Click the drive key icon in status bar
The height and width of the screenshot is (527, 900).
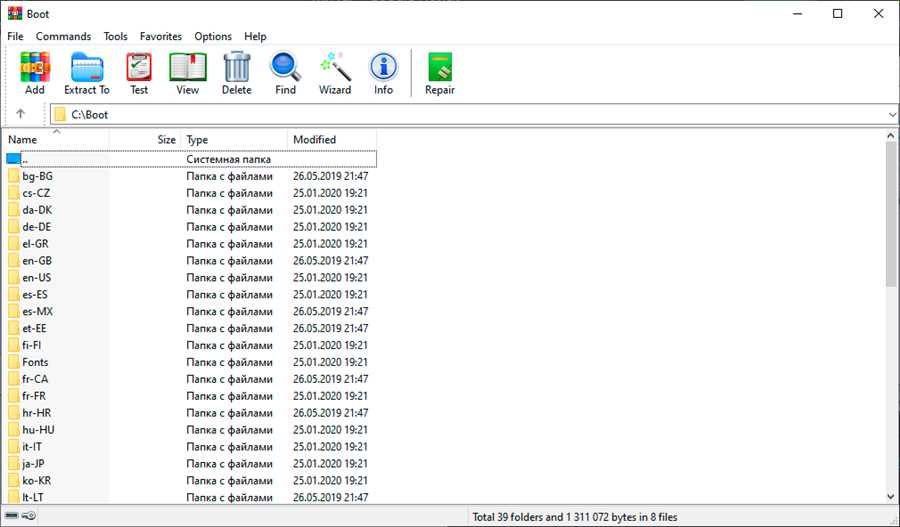(x=29, y=516)
